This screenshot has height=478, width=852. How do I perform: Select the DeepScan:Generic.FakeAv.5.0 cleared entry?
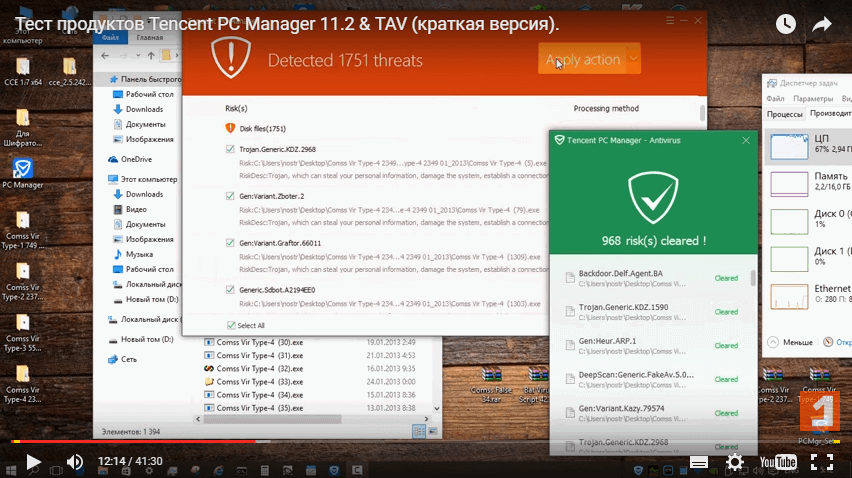pos(651,379)
